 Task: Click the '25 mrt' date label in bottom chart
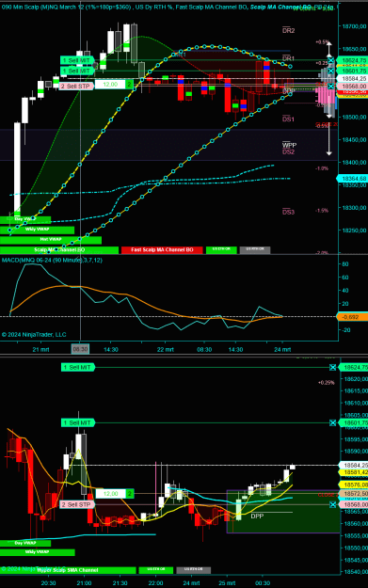pos(228,583)
